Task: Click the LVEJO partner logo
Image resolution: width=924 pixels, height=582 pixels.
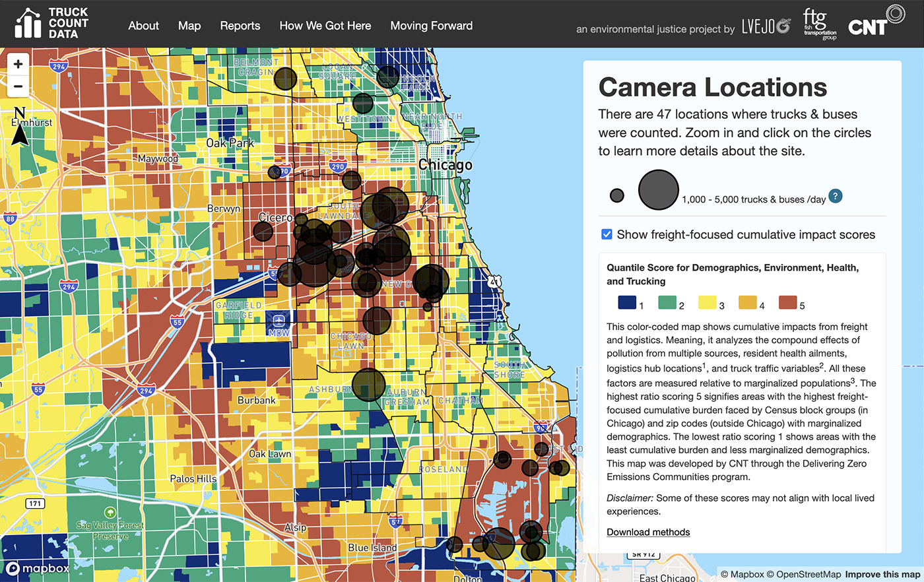Action: [766, 26]
